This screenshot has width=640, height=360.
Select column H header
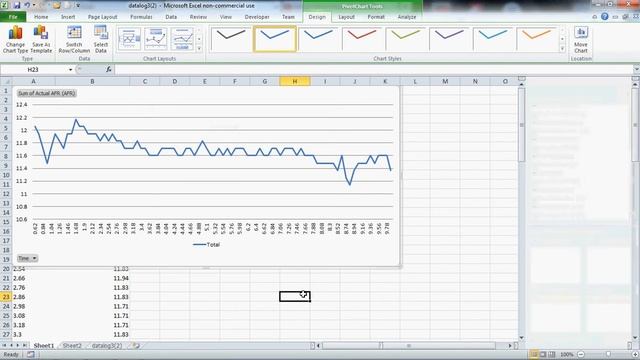(295, 81)
